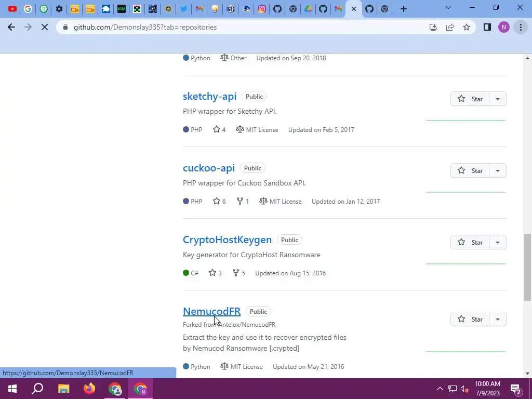Open a new browser tab

(x=403, y=9)
